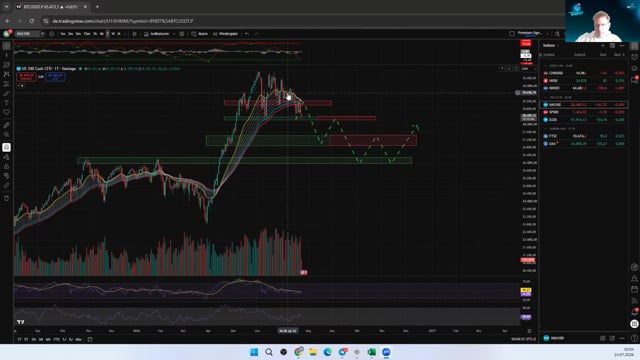Click the blue buy price button
The width and height of the screenshot is (640, 360).
point(55,76)
